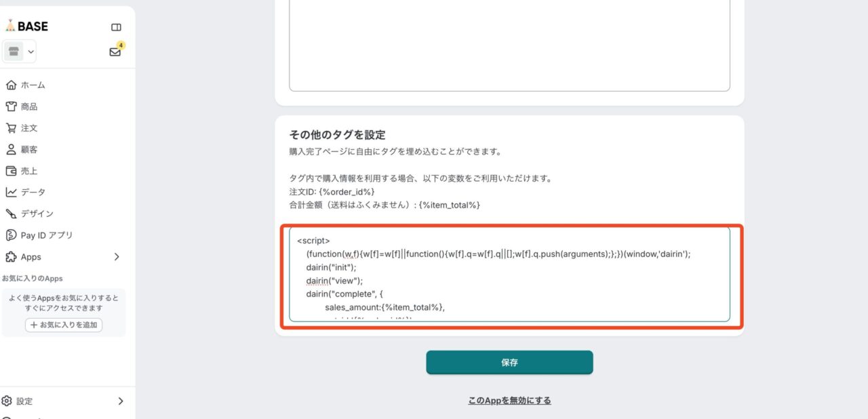Open the Pay ID アプリ menu item
Image resolution: width=868 pixels, height=419 pixels.
[46, 235]
